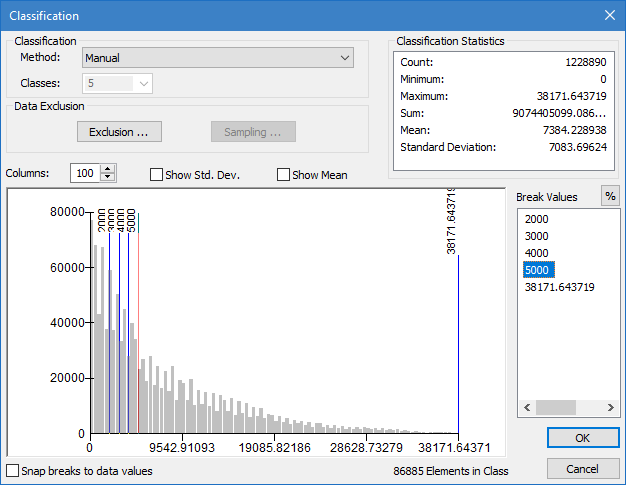Select the highlighted 5000 break value
Screen dimensions: 626x485
pos(538,269)
